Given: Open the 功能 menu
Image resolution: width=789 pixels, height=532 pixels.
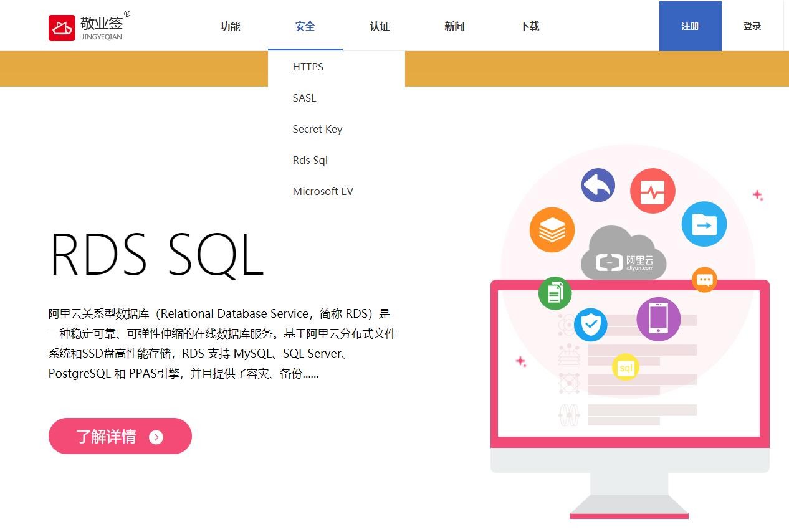Looking at the screenshot, I should pos(230,26).
